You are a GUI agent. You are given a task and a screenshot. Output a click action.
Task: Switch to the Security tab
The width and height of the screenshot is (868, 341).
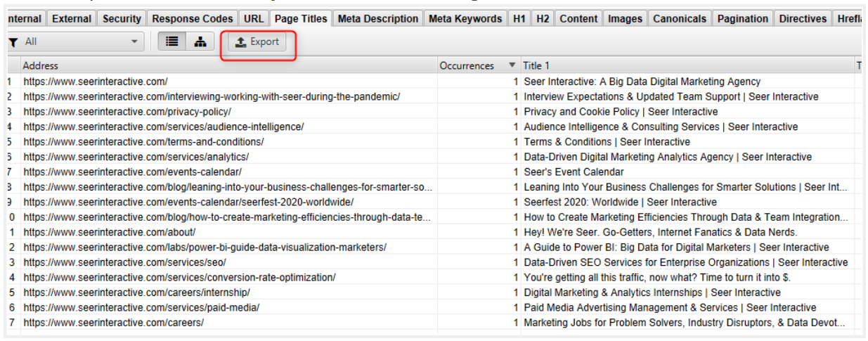tap(122, 19)
